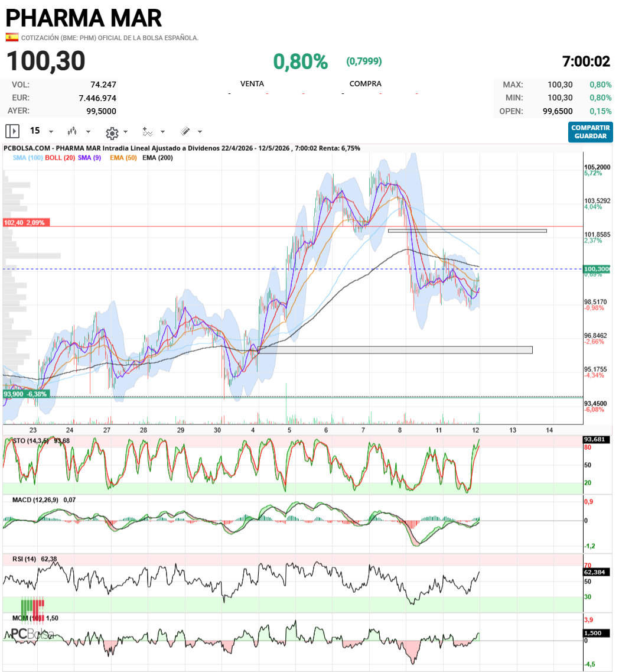Click the red 102,40 2,09% level tag
This screenshot has width=619, height=672.
click(x=26, y=222)
